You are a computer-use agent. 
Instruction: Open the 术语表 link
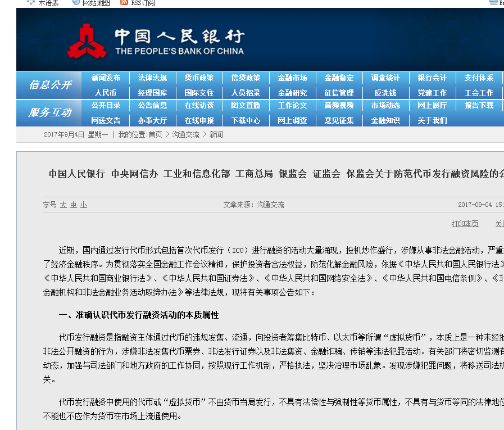tap(48, 3)
